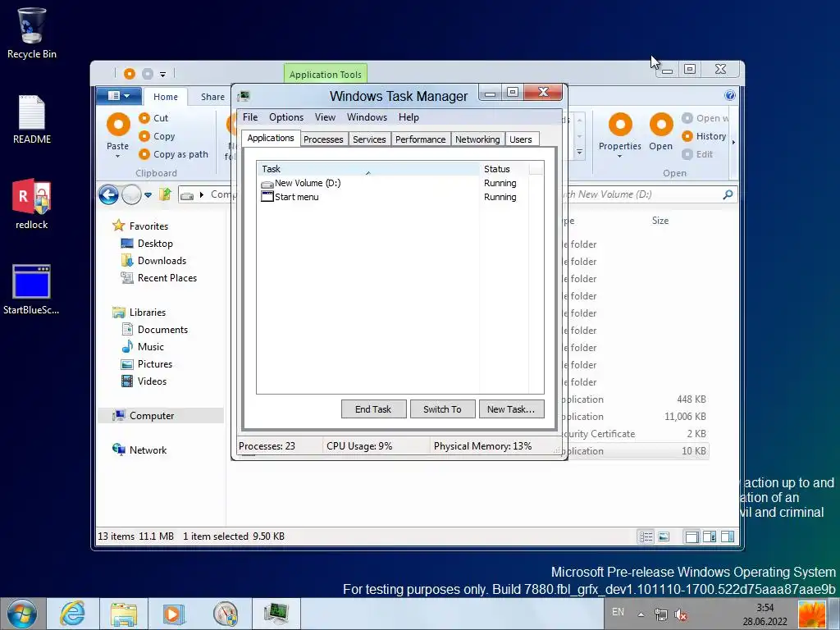The height and width of the screenshot is (630, 840).
Task: Click the New Task... button
Action: click(511, 409)
